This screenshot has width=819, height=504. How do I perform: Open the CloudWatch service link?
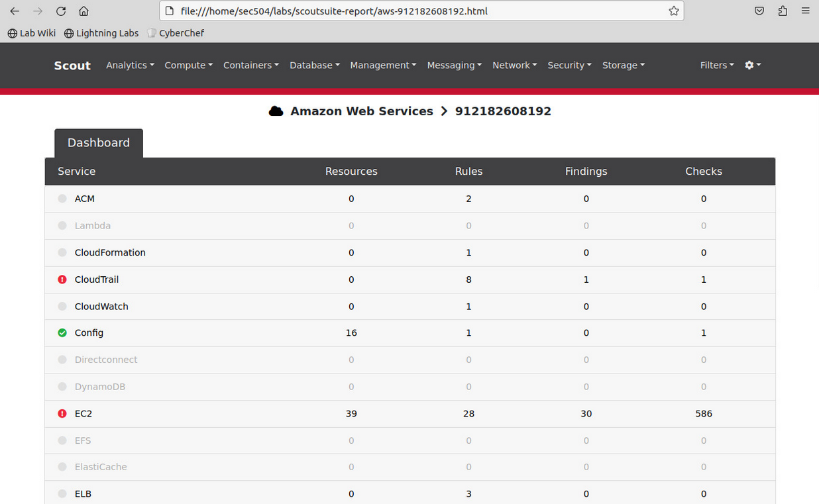pyautogui.click(x=101, y=307)
